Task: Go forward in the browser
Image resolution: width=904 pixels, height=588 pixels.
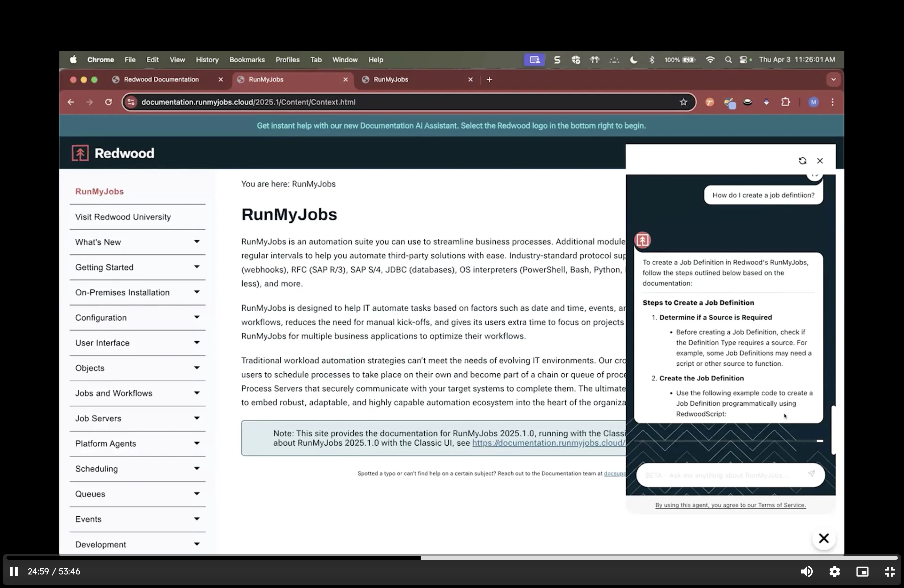Action: coord(89,102)
